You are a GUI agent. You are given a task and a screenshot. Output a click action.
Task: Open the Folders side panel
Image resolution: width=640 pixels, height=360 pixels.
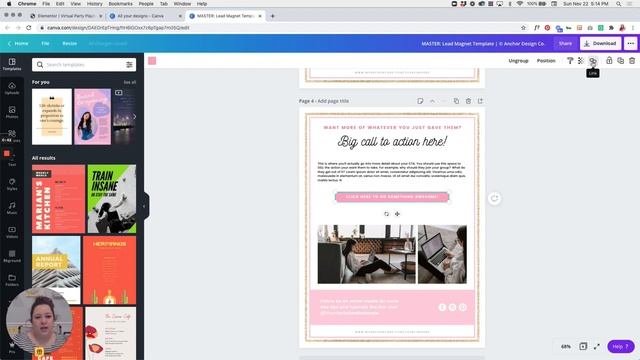[12, 280]
